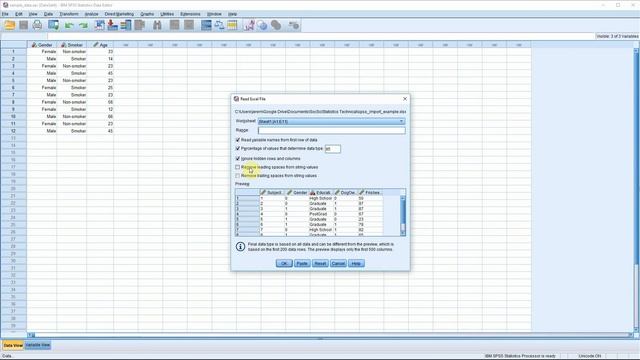This screenshot has width=640, height=360.
Task: Click the Select cases toolbar icon
Action: pyautogui.click(x=232, y=25)
